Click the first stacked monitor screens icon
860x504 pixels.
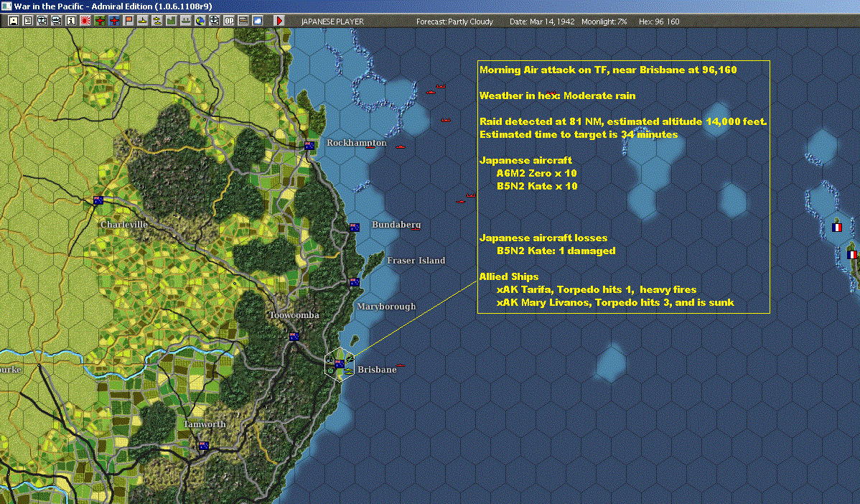(x=42, y=21)
